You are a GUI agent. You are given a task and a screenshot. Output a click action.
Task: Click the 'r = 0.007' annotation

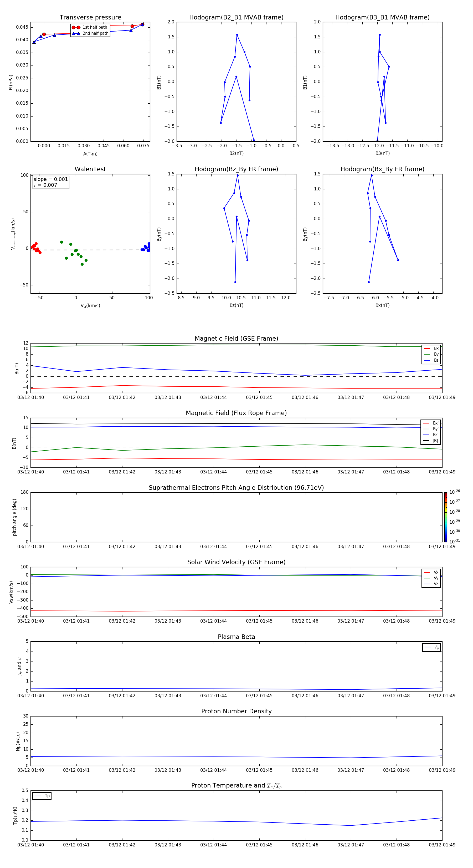(x=45, y=185)
